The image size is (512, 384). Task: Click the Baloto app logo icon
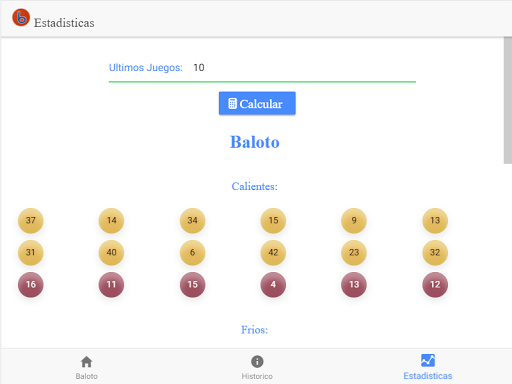(21, 17)
